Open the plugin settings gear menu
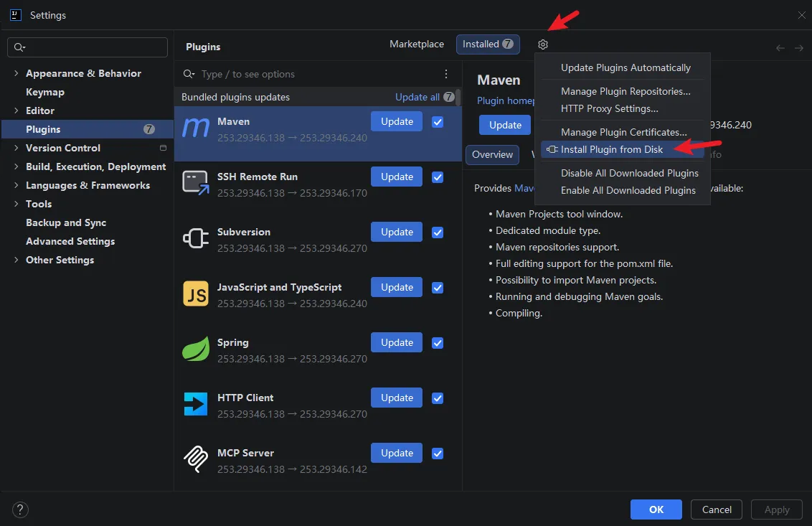The image size is (812, 526). [x=542, y=44]
